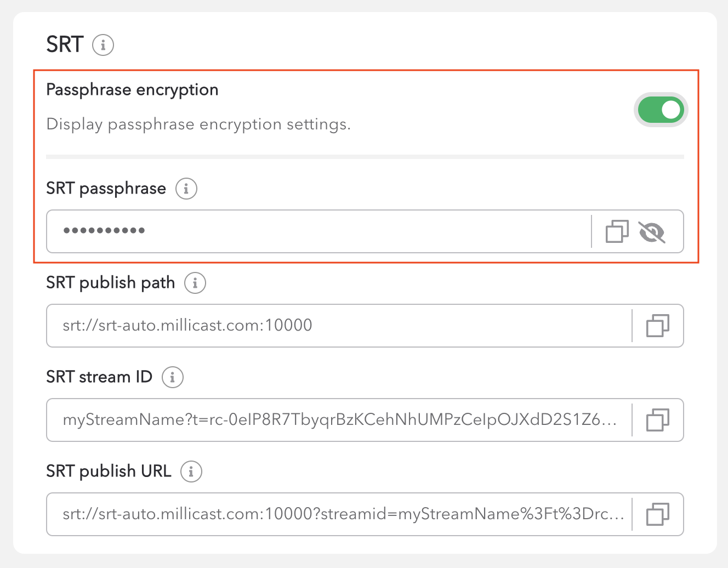The height and width of the screenshot is (568, 728).
Task: Click the Passphrase encryption label
Action: coord(132,89)
